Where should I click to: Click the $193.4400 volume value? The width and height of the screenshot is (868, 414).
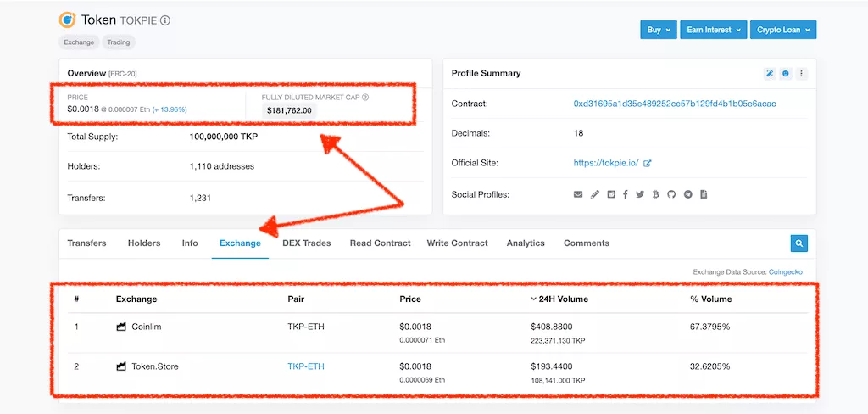(x=551, y=366)
